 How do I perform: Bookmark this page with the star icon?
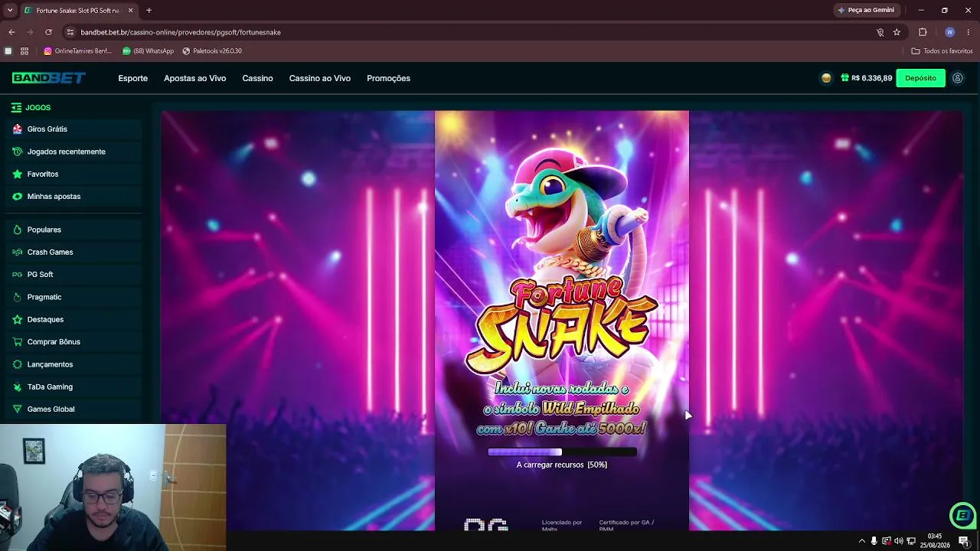click(x=897, y=32)
